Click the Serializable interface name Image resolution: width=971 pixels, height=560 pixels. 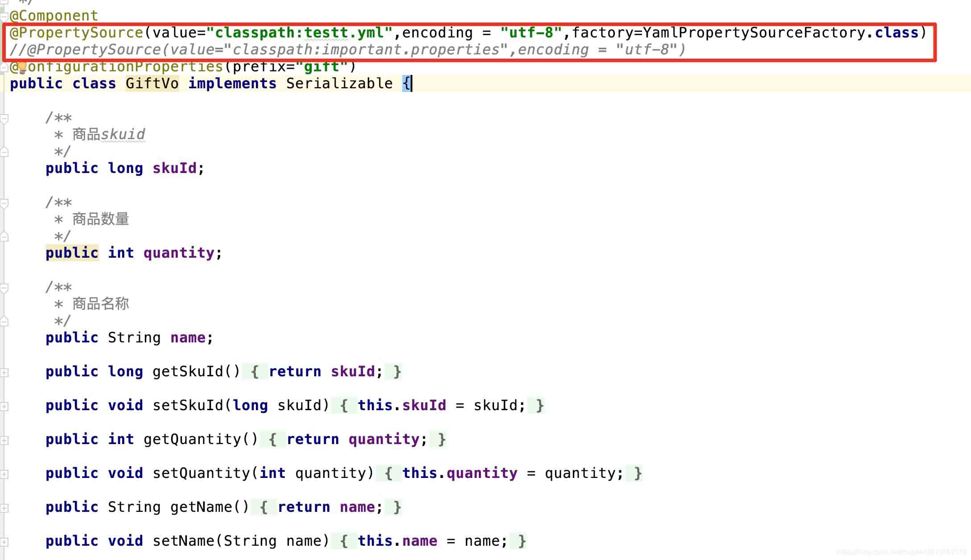point(339,83)
